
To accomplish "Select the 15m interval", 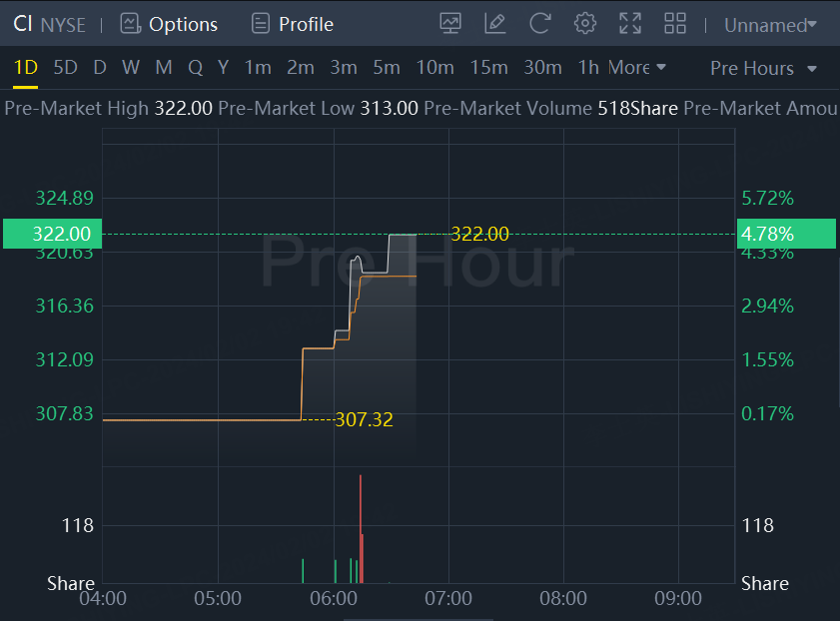I will pos(488,68).
